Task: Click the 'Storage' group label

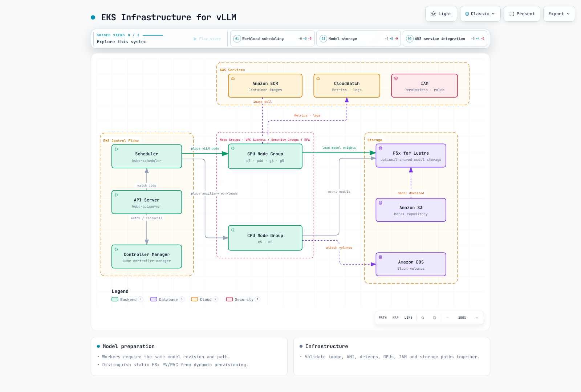Action: pos(374,140)
